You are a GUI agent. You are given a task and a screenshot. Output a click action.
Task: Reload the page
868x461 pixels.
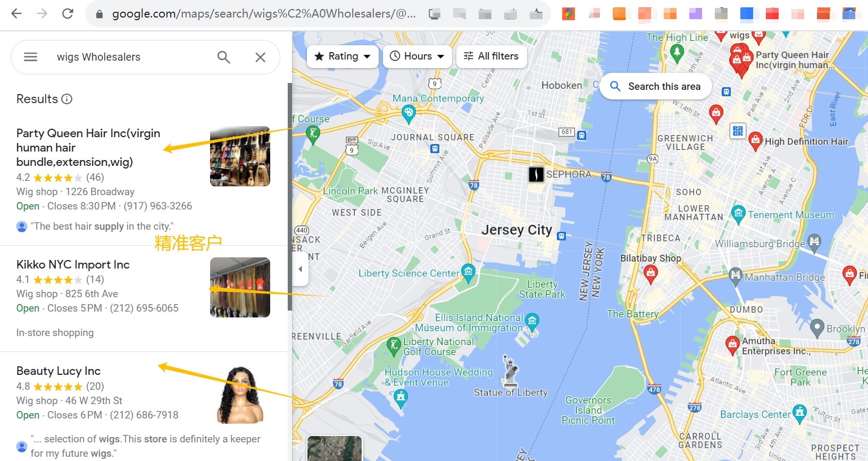[68, 13]
